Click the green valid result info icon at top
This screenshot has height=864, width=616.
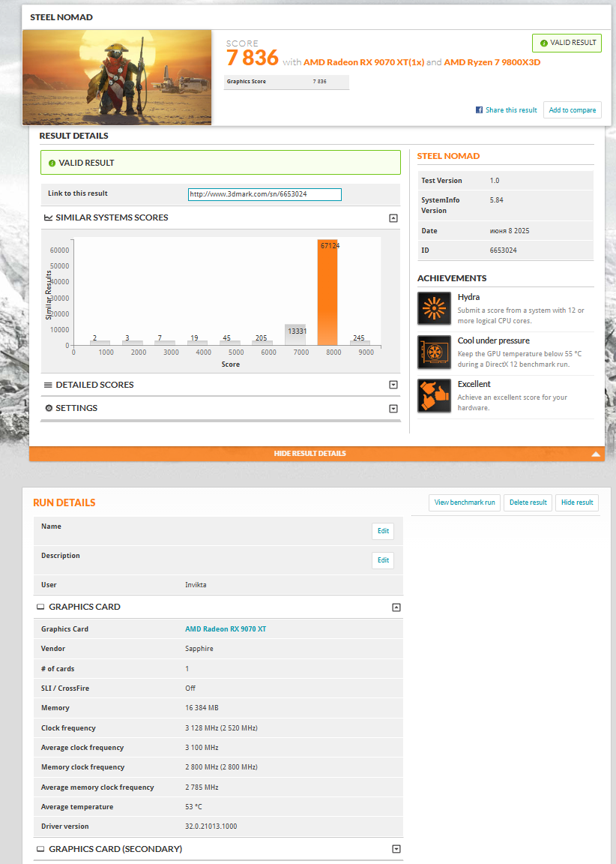point(544,43)
